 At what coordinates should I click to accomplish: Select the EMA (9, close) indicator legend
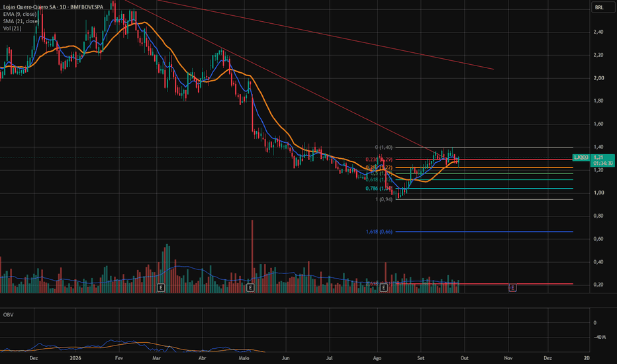coord(20,14)
